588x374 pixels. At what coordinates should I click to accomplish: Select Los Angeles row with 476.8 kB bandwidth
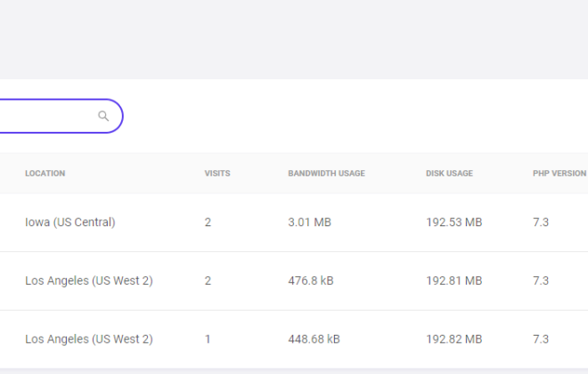(x=294, y=281)
